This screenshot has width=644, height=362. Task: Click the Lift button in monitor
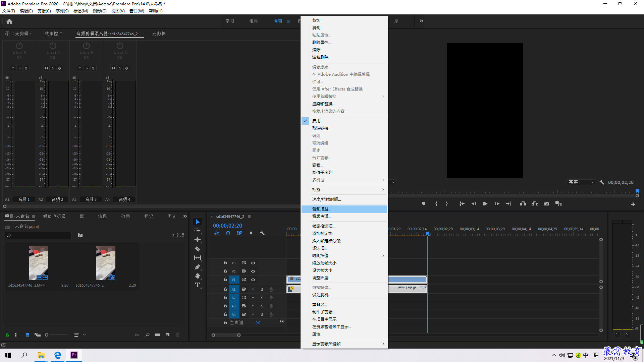(523, 204)
